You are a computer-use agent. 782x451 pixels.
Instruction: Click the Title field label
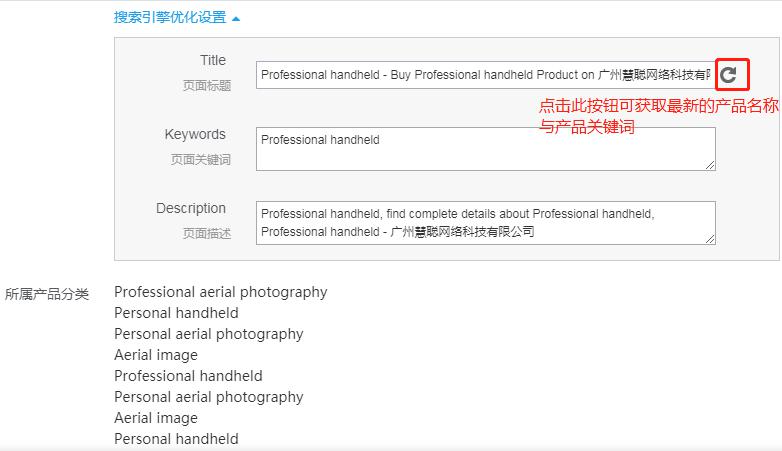click(x=213, y=61)
